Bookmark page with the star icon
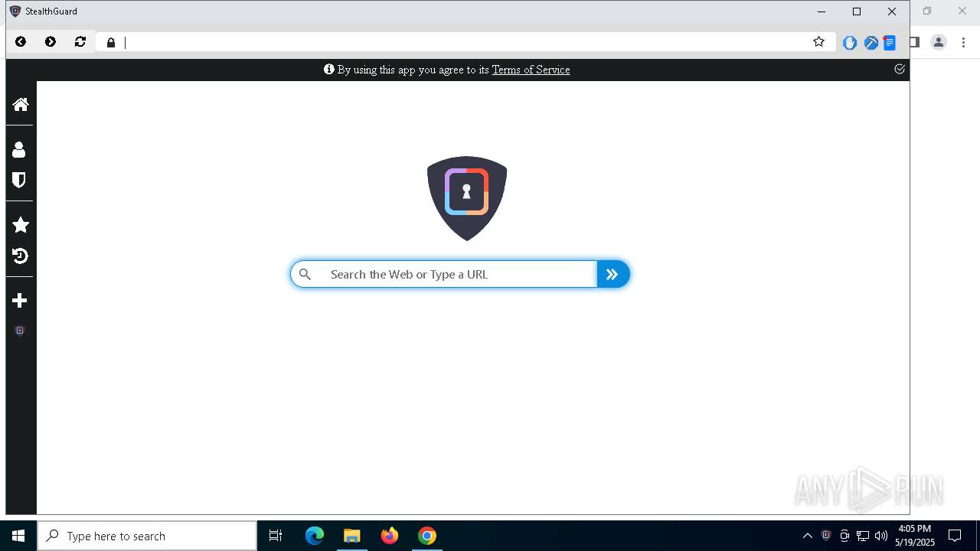Image resolution: width=980 pixels, height=551 pixels. pos(818,42)
